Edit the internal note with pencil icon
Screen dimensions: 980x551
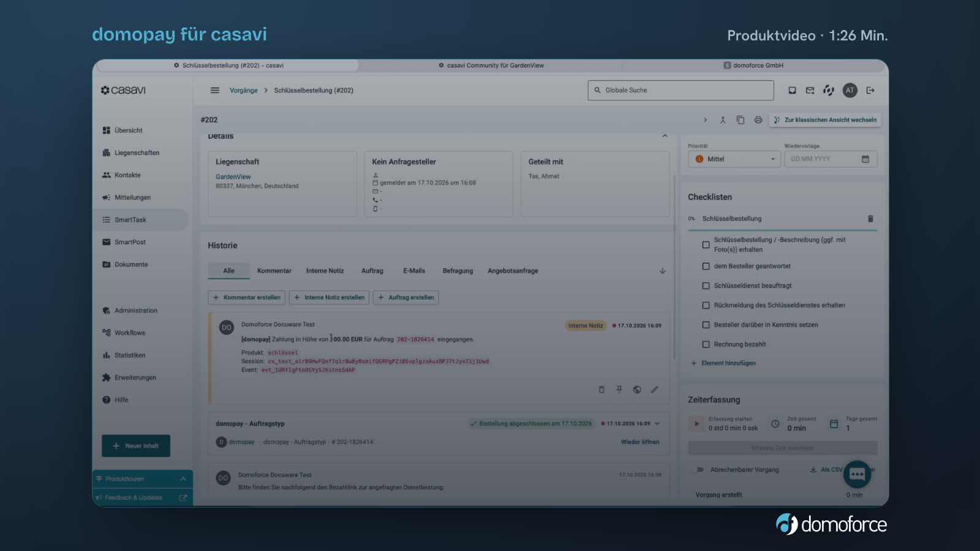point(655,389)
